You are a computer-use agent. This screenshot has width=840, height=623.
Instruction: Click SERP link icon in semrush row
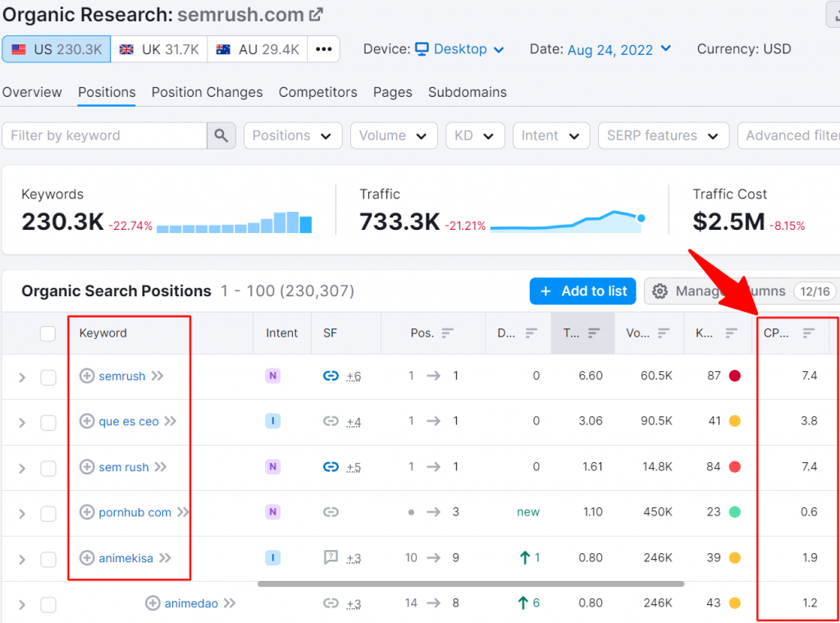click(x=331, y=376)
